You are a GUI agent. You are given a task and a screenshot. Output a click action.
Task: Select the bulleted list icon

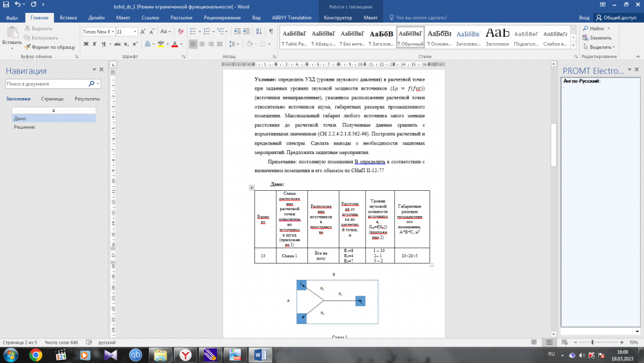coord(193,32)
